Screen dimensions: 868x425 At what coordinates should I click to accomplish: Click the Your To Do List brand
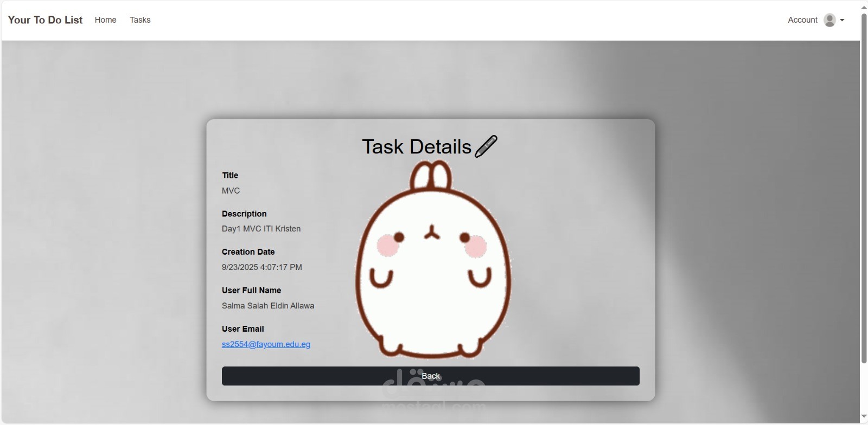pyautogui.click(x=45, y=20)
